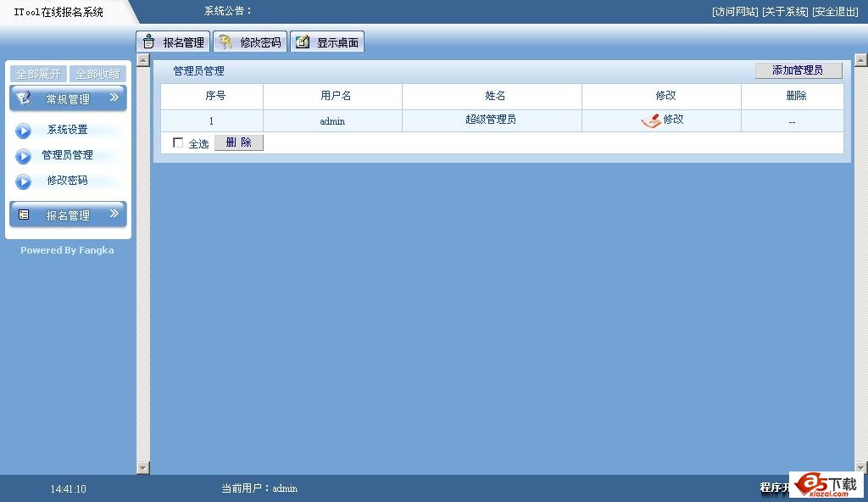Click the red stamp icon beside 修改 for admin
This screenshot has height=502, width=868.
tap(648, 120)
